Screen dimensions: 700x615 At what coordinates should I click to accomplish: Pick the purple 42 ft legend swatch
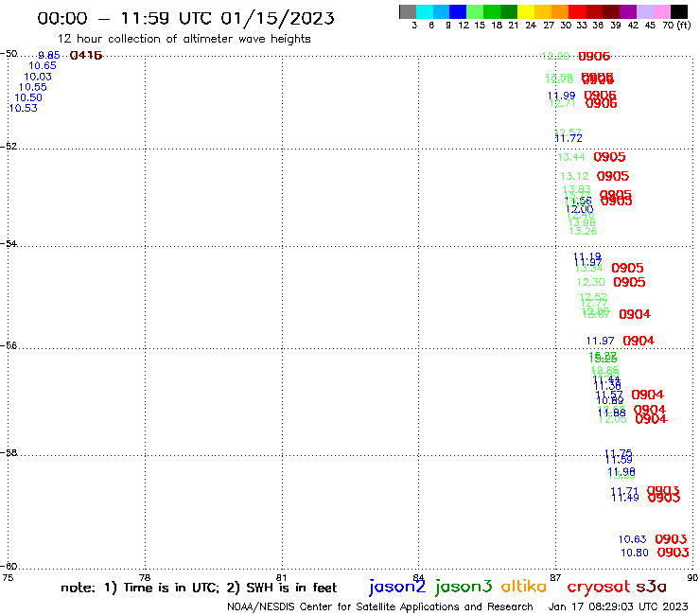(x=628, y=11)
